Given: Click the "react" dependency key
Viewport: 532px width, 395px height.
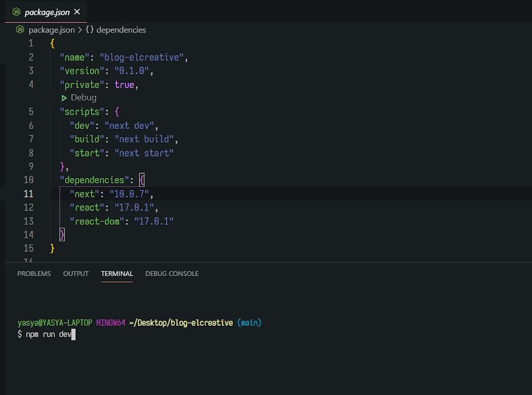Looking at the screenshot, I should pos(87,208).
